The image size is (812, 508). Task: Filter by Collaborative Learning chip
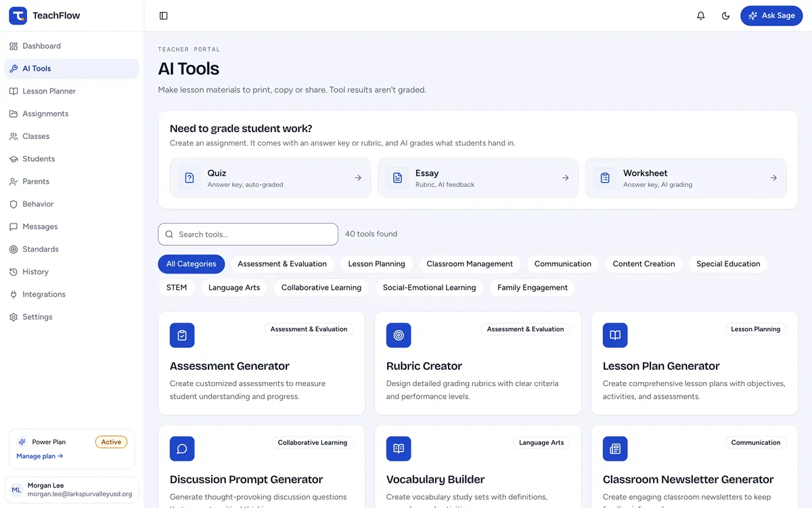pyautogui.click(x=321, y=288)
